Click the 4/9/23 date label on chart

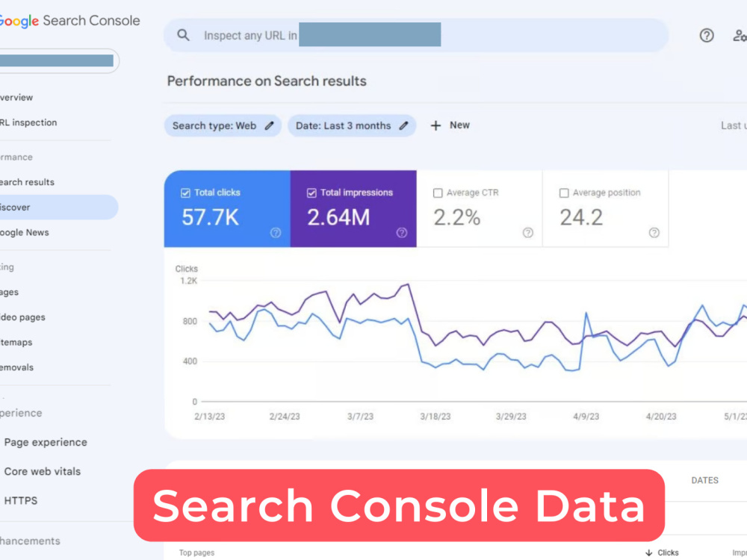click(x=586, y=417)
